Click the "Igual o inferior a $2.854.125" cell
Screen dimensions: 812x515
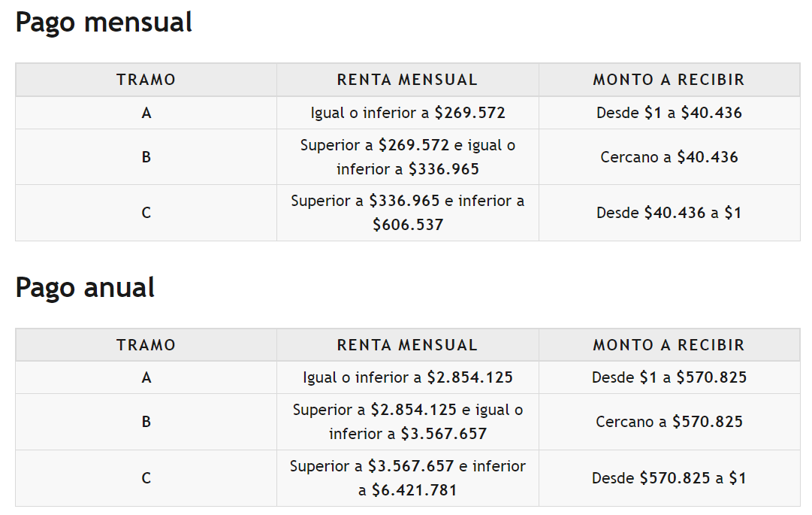pyautogui.click(x=407, y=377)
